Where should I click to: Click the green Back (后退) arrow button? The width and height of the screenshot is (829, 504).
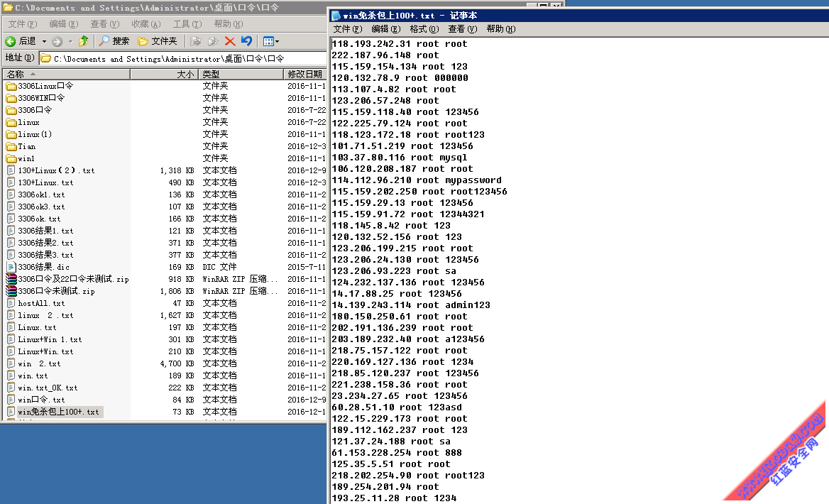click(20, 41)
